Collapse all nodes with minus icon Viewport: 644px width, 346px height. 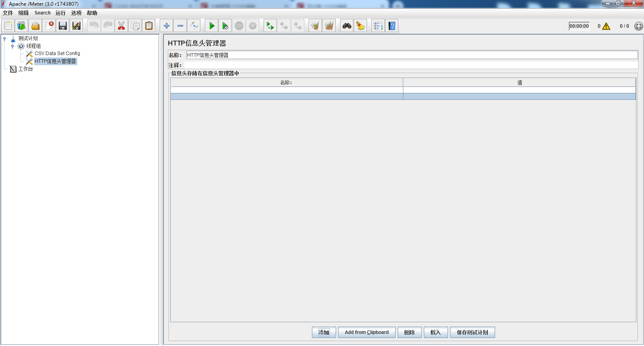click(x=180, y=26)
